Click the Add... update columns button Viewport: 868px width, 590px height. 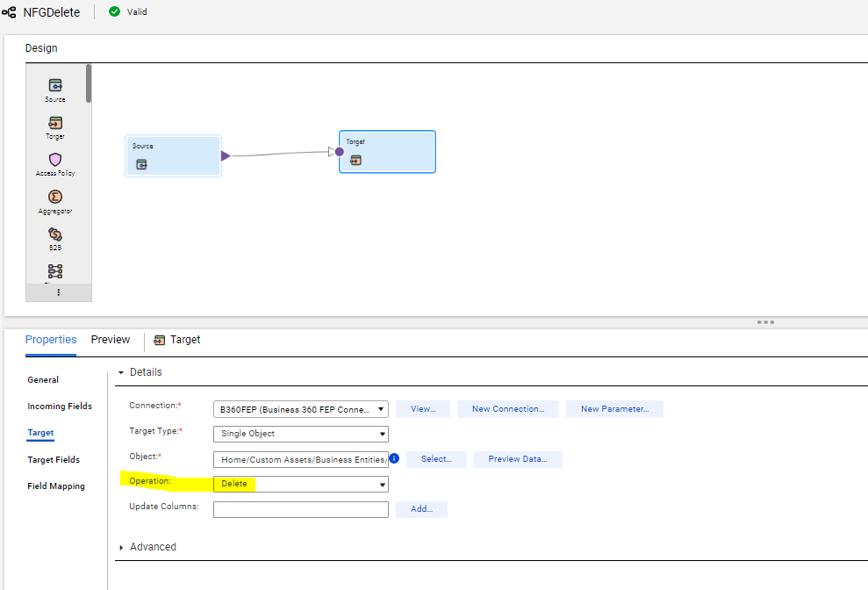421,509
